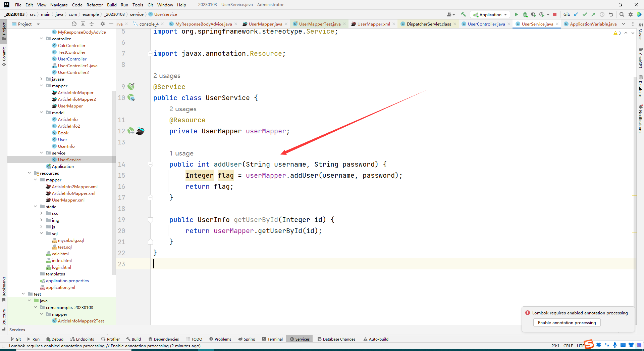Run with coverage via the shield icon
This screenshot has width=644, height=351.
pos(533,14)
